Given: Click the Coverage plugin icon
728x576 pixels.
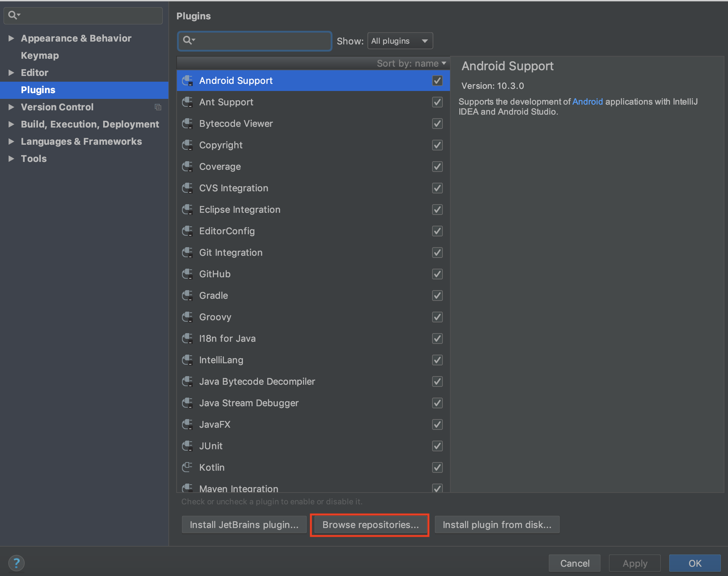Looking at the screenshot, I should click(x=187, y=167).
